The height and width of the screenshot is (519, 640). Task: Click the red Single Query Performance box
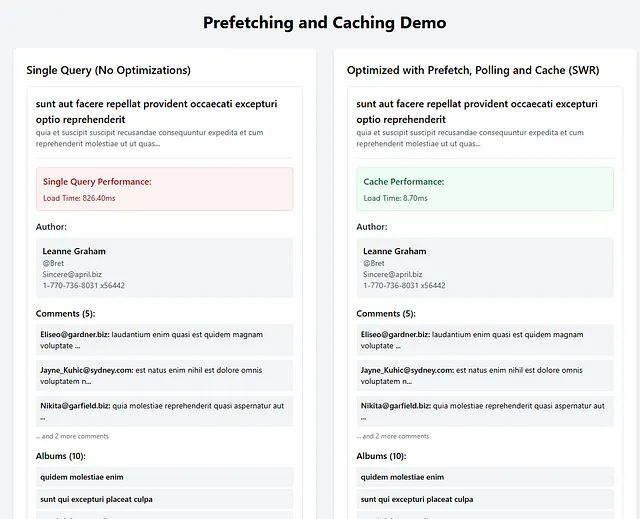click(x=164, y=189)
